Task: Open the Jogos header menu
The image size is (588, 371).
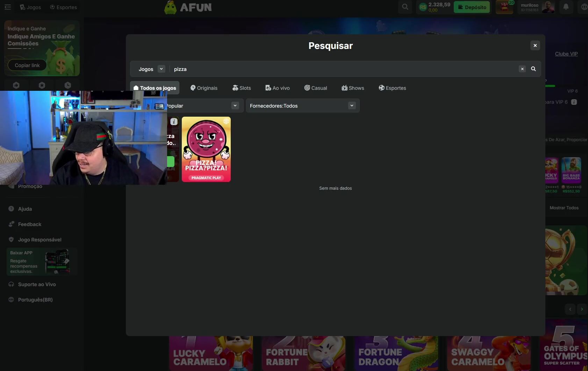Action: coord(30,7)
